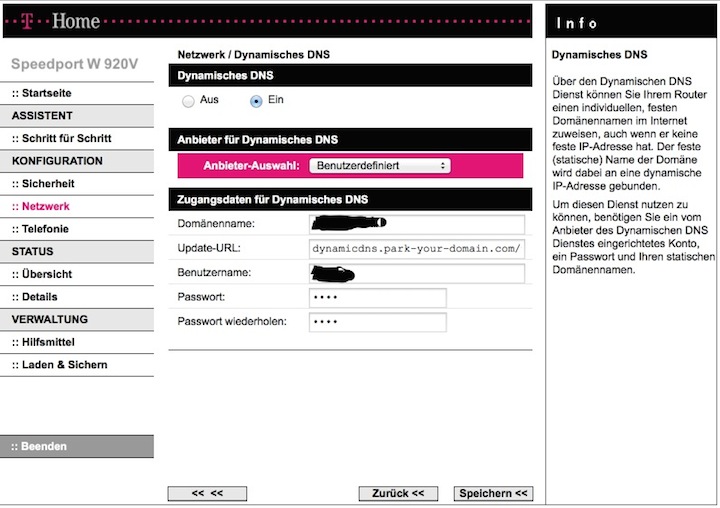
Task: Select the Aus radio button
Action: [188, 101]
